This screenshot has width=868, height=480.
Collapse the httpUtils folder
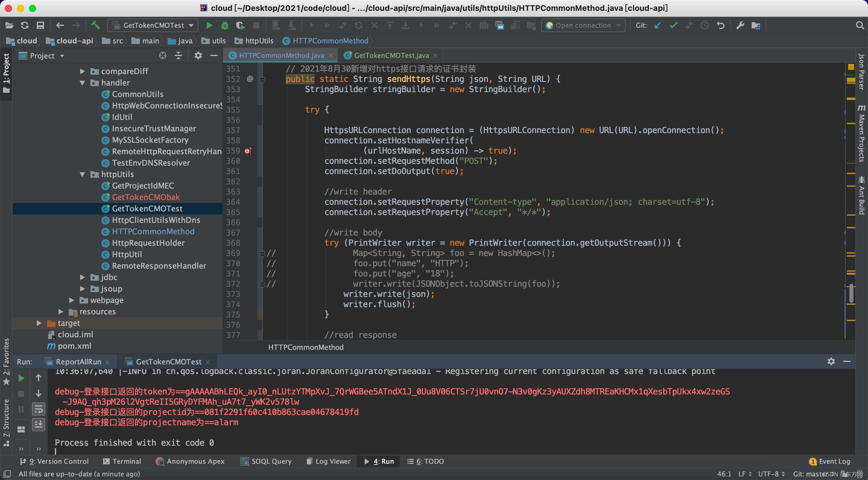pos(82,174)
